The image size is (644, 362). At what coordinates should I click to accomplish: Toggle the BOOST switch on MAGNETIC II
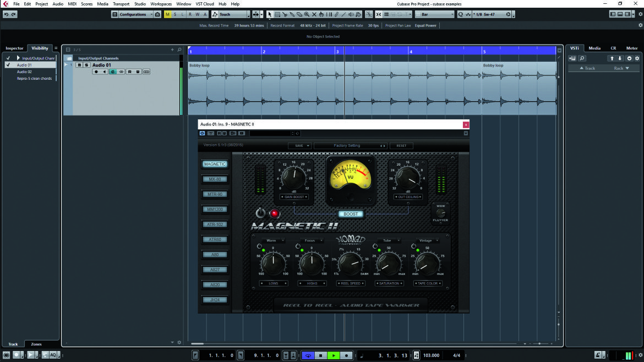[x=350, y=214]
